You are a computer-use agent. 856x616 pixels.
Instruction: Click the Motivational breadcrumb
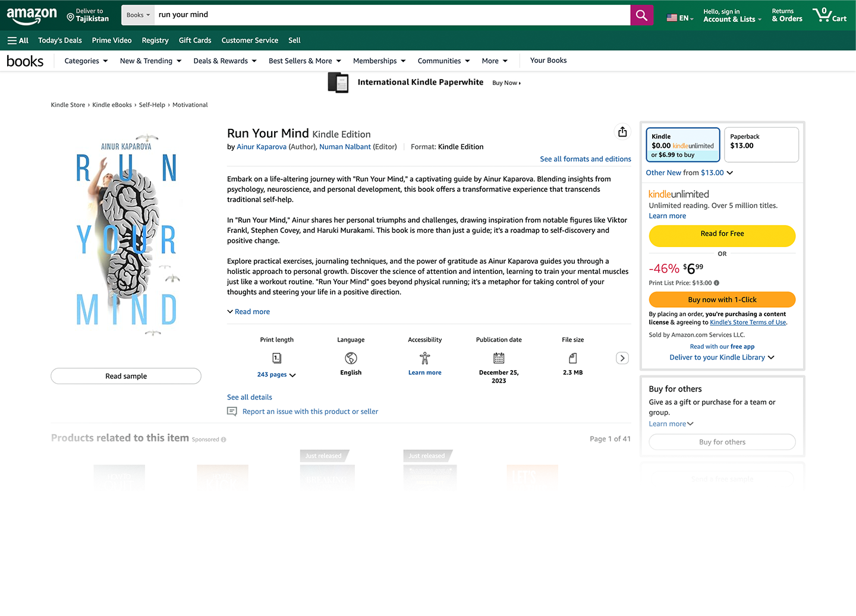[190, 105]
